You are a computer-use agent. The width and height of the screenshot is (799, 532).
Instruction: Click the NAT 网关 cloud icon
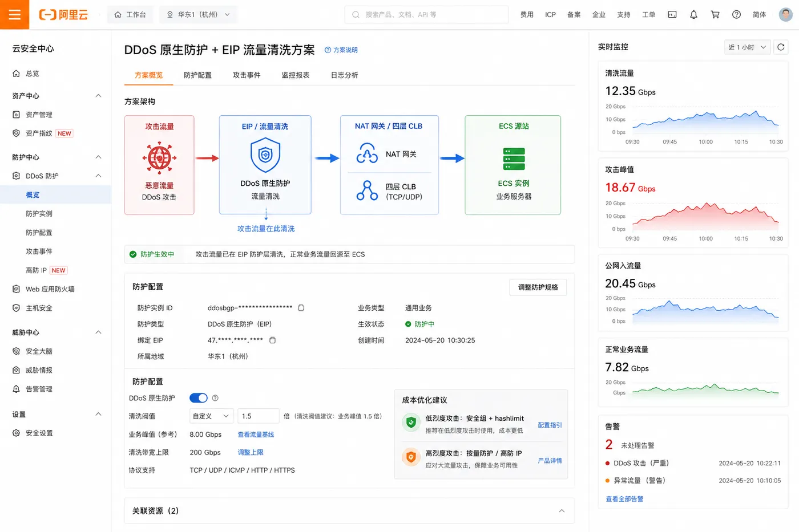367,154
